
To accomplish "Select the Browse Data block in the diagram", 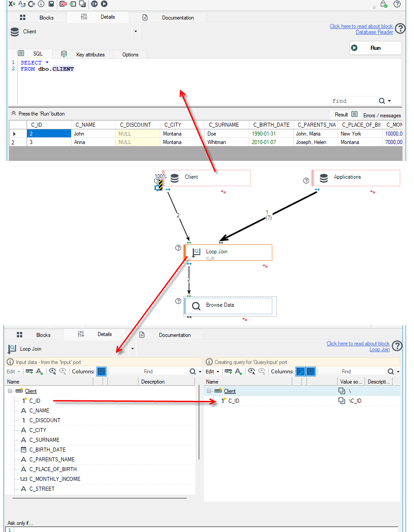I will 228,306.
